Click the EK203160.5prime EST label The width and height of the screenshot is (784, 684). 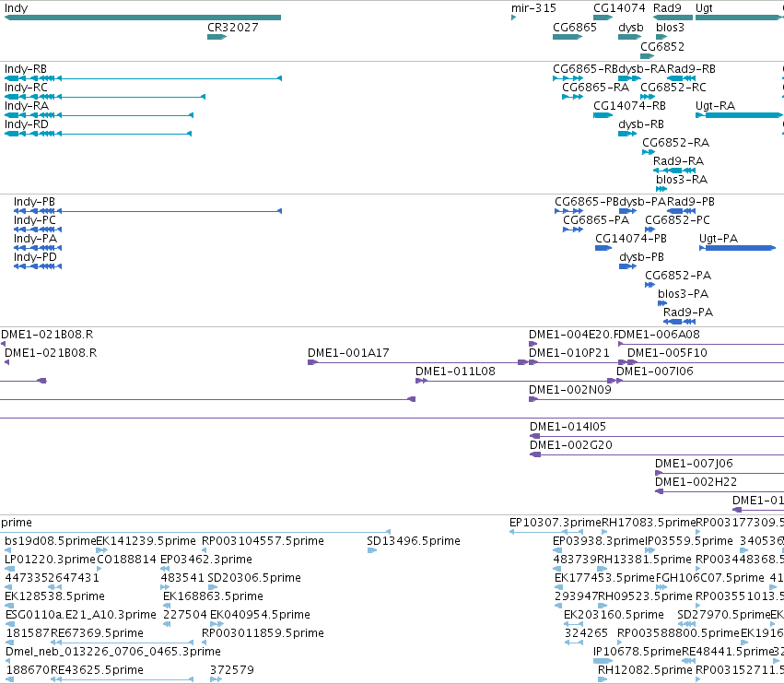614,615
